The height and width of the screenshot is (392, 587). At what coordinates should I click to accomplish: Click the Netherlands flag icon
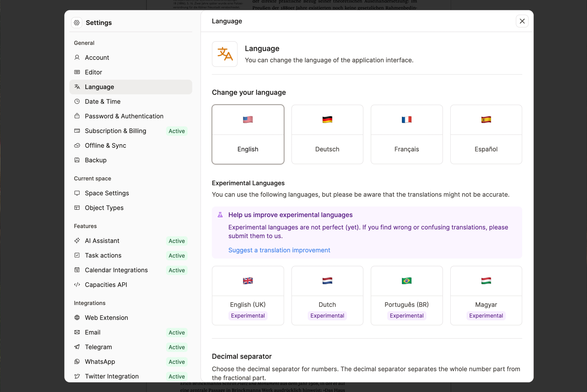point(327,281)
